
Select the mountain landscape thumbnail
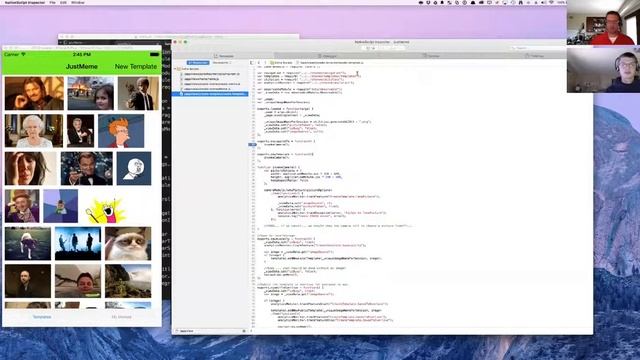[128, 281]
